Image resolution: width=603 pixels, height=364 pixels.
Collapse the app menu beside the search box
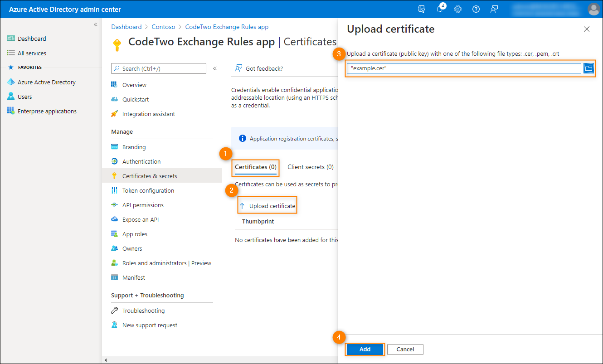click(215, 68)
